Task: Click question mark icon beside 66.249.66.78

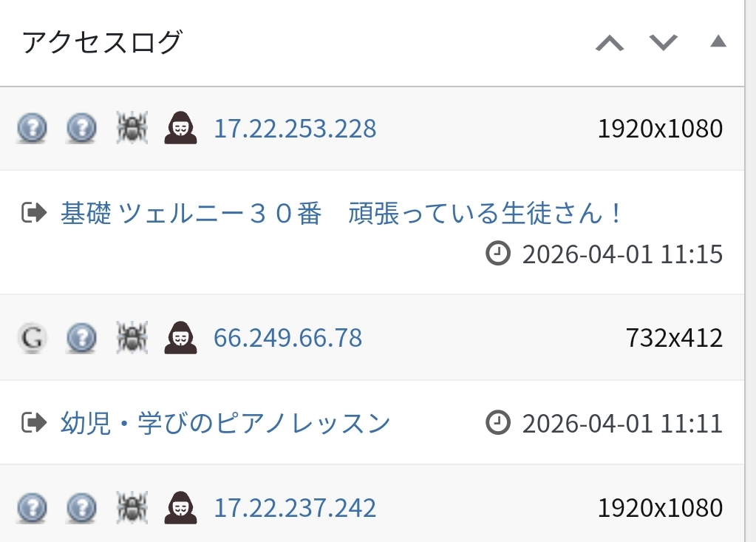Action: [x=81, y=338]
